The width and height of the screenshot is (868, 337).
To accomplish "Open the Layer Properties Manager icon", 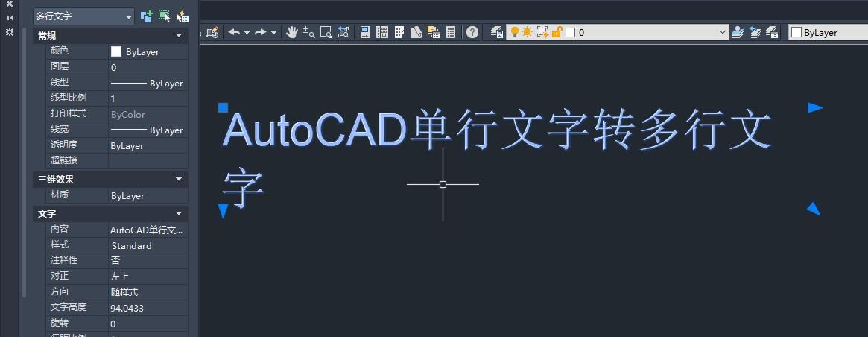I will [x=496, y=32].
